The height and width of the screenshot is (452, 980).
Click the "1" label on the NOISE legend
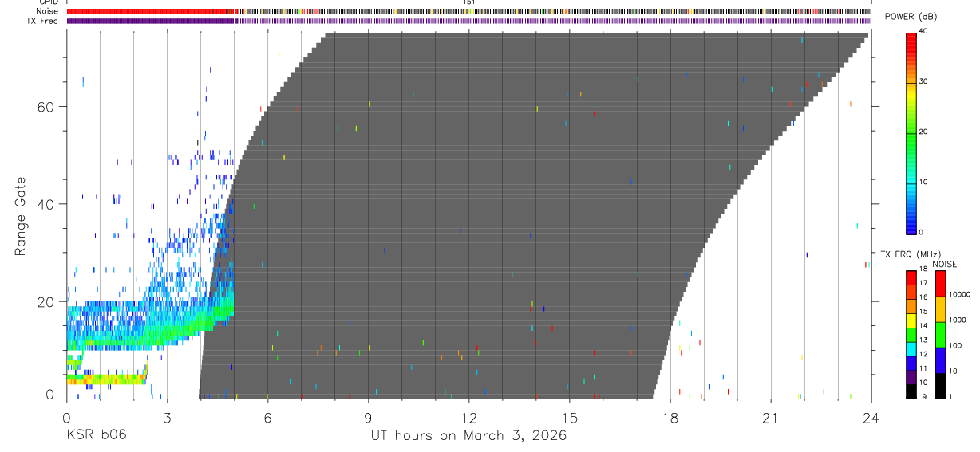951,396
